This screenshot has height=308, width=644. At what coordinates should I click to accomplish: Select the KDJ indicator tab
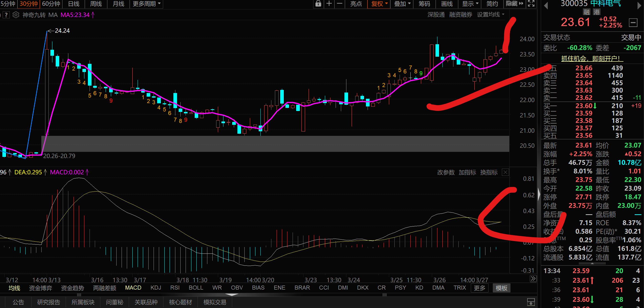(156, 288)
